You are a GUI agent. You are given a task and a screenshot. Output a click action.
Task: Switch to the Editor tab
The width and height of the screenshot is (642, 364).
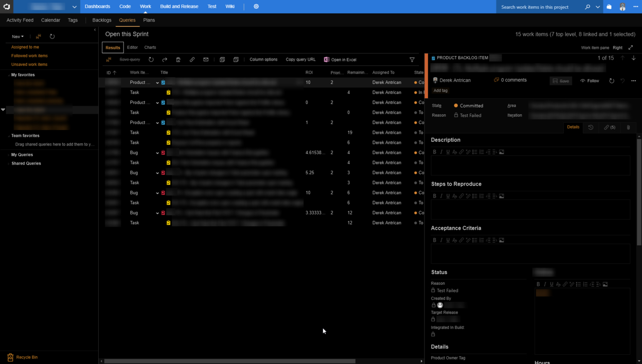coord(132,47)
